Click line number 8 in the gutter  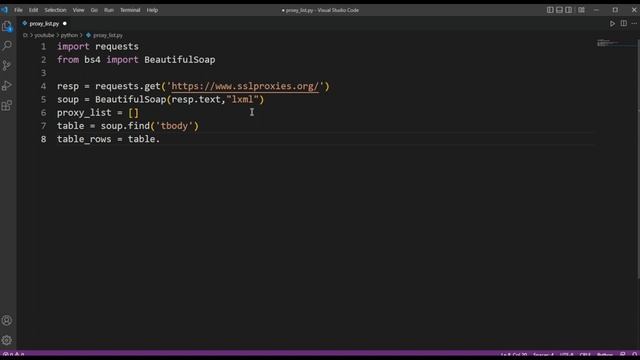[43, 139]
